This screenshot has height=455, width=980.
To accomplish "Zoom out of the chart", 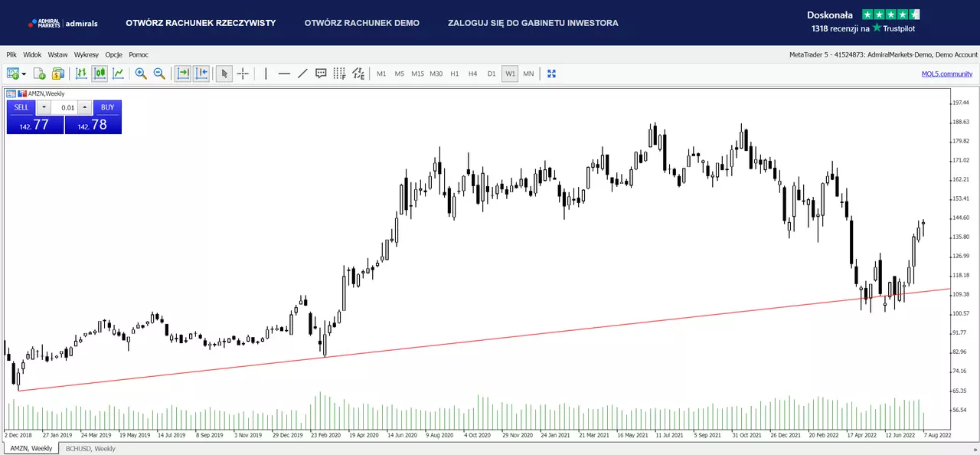I will (x=159, y=74).
